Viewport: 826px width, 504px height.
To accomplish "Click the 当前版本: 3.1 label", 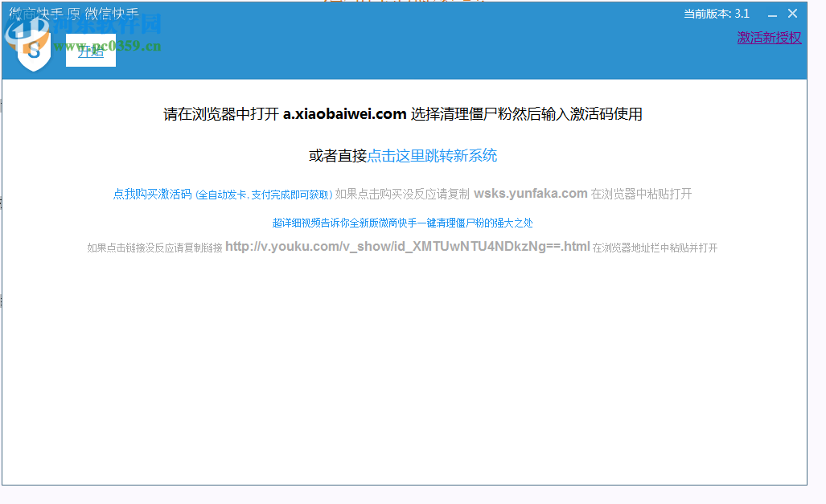I will point(717,14).
